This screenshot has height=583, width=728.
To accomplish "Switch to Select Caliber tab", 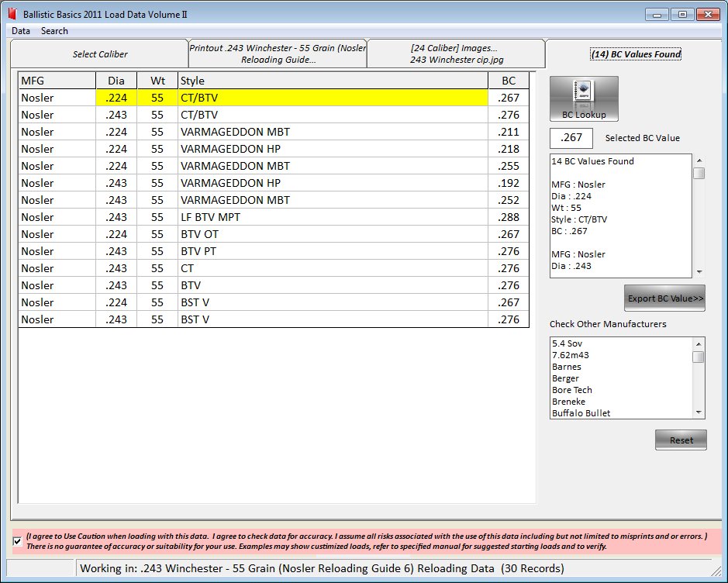I will (x=100, y=54).
